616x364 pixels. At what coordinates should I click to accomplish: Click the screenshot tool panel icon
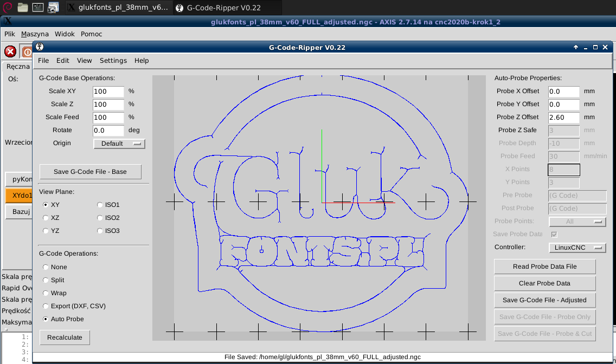[x=53, y=8]
